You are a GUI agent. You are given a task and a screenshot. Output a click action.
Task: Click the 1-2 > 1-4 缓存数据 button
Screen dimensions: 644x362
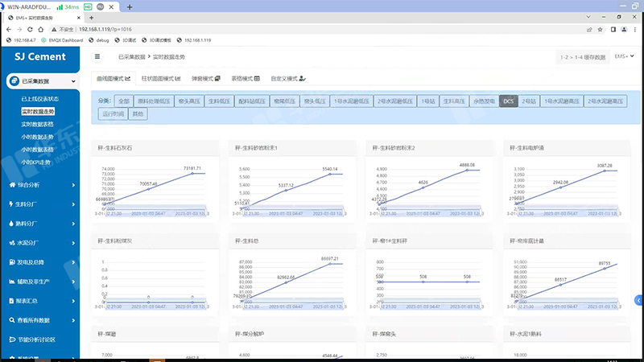(x=583, y=57)
